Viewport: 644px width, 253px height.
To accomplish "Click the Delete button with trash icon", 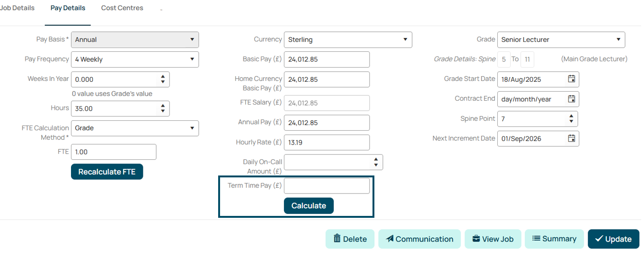I will [350, 239].
